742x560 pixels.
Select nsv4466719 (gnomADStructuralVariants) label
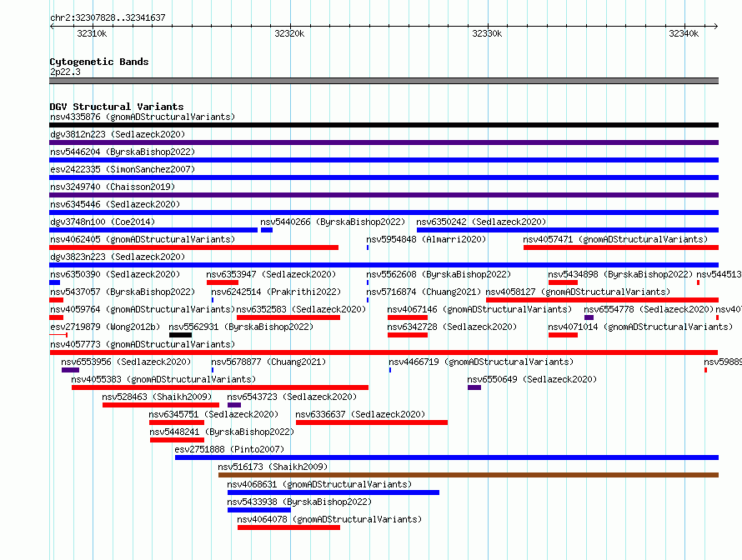pos(481,362)
